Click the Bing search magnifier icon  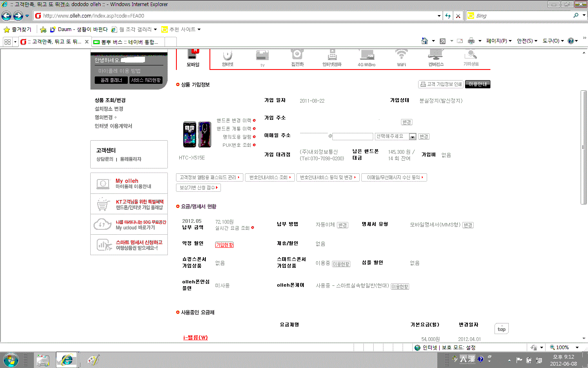pyautogui.click(x=576, y=16)
